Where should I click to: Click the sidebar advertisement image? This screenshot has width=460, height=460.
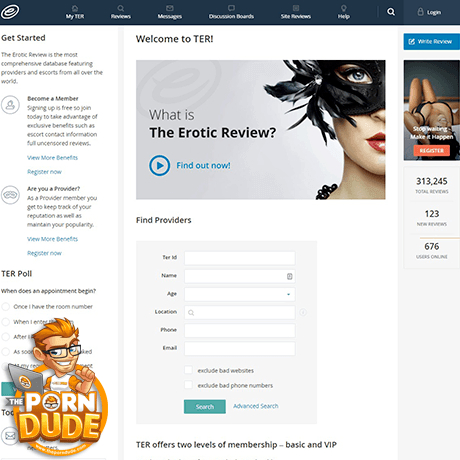point(432,110)
